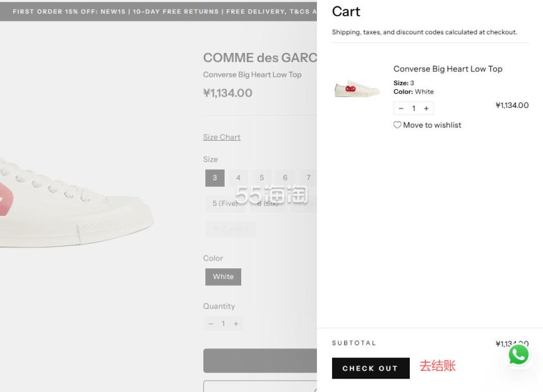543x392 pixels.
Task: Open the WhatsApp chat icon
Action: 518,355
